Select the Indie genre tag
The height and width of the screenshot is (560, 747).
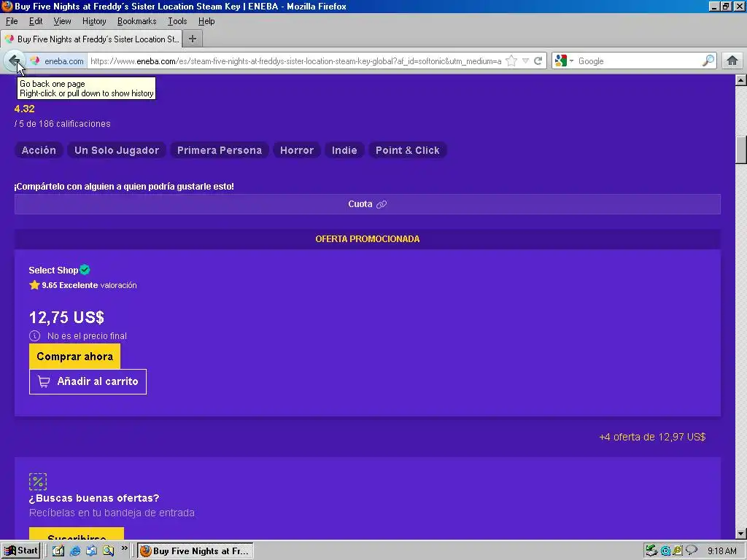coord(344,150)
